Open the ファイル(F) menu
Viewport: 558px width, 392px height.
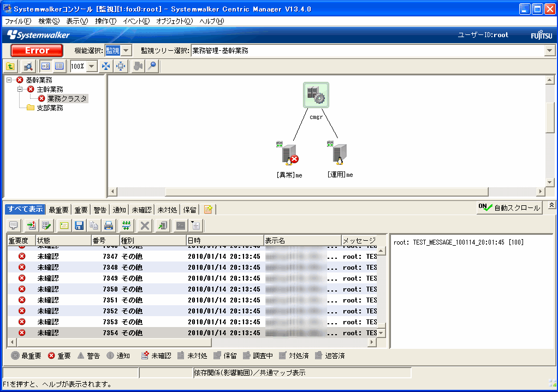point(18,21)
